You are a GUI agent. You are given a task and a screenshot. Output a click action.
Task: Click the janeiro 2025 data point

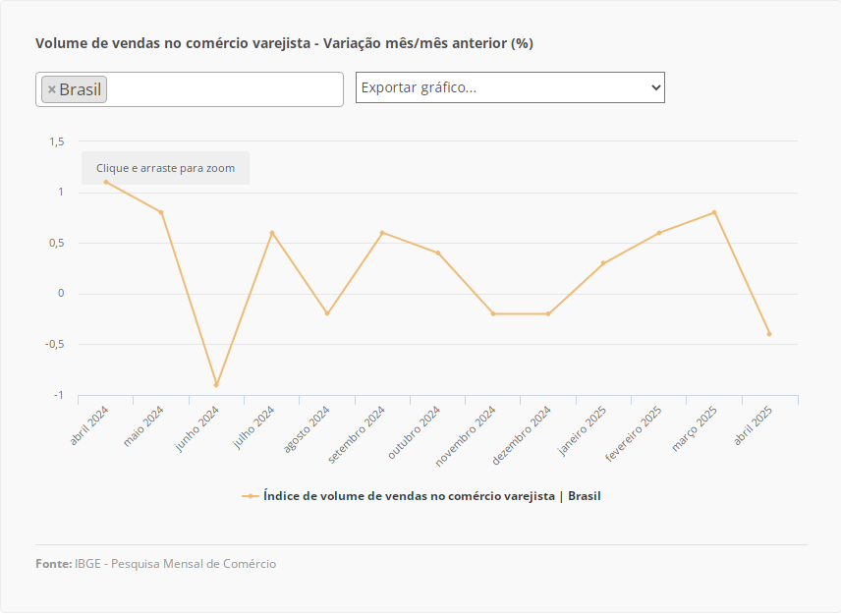pyautogui.click(x=603, y=263)
